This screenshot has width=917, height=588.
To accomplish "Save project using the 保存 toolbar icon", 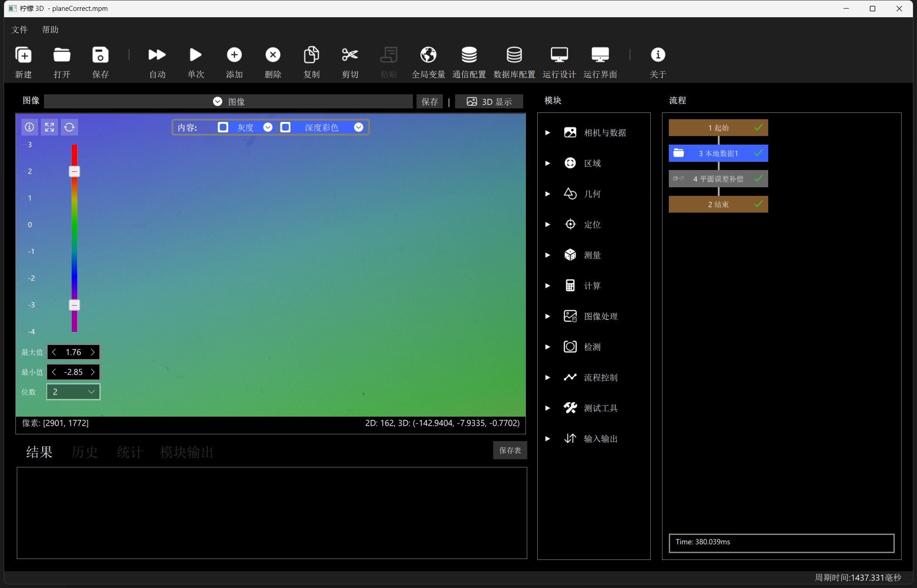I will [x=100, y=55].
